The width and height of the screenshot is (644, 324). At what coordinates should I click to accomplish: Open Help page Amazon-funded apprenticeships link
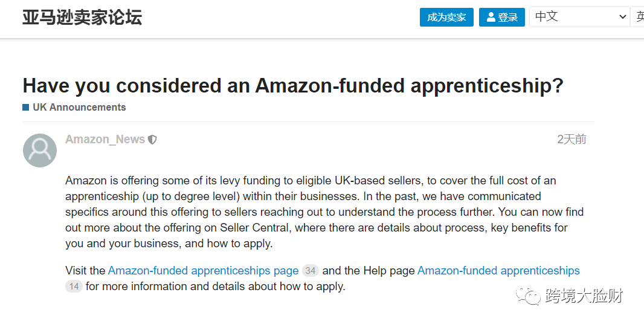pyautogui.click(x=498, y=271)
